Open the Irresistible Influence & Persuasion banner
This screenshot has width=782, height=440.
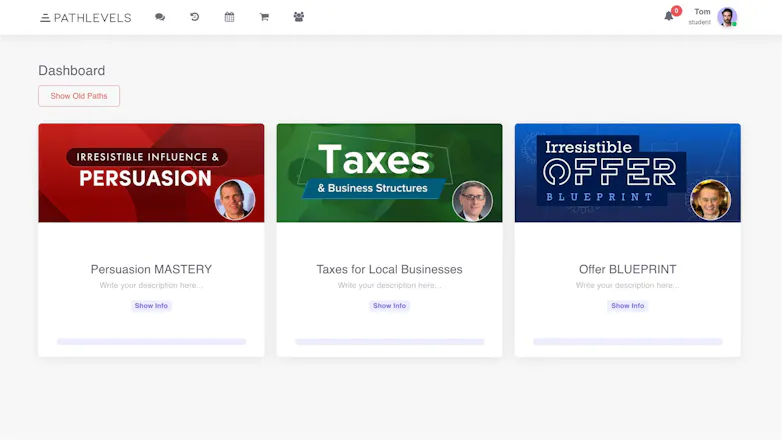(x=151, y=173)
